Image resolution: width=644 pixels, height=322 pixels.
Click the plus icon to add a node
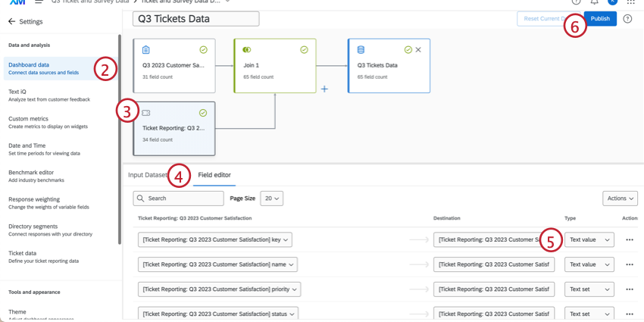324,89
